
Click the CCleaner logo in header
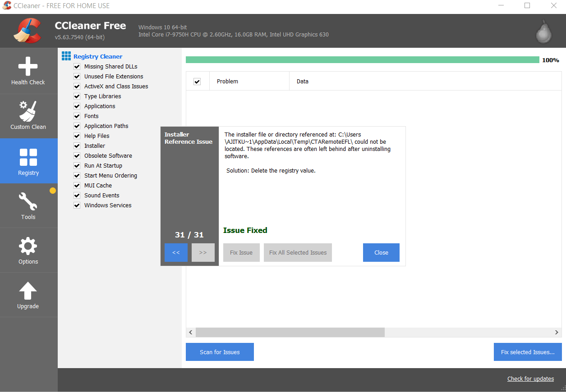point(28,31)
